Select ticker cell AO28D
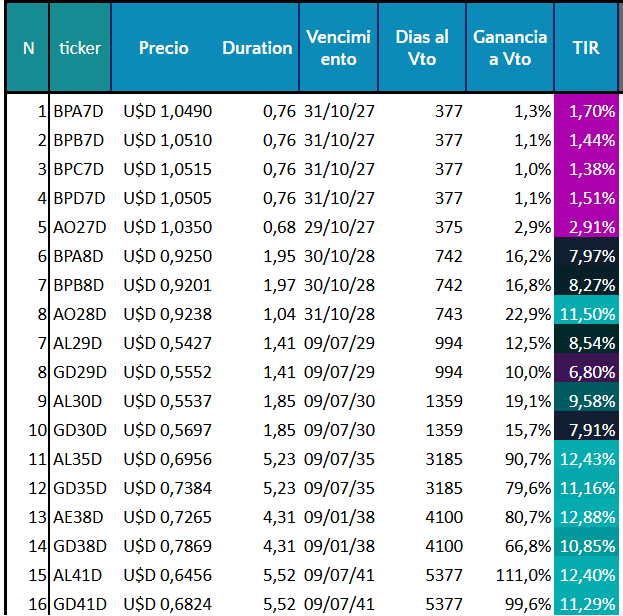 [79, 314]
